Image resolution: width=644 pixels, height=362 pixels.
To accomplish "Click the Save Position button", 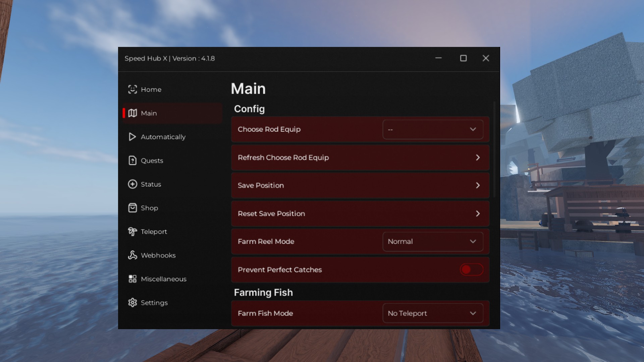I will (360, 185).
